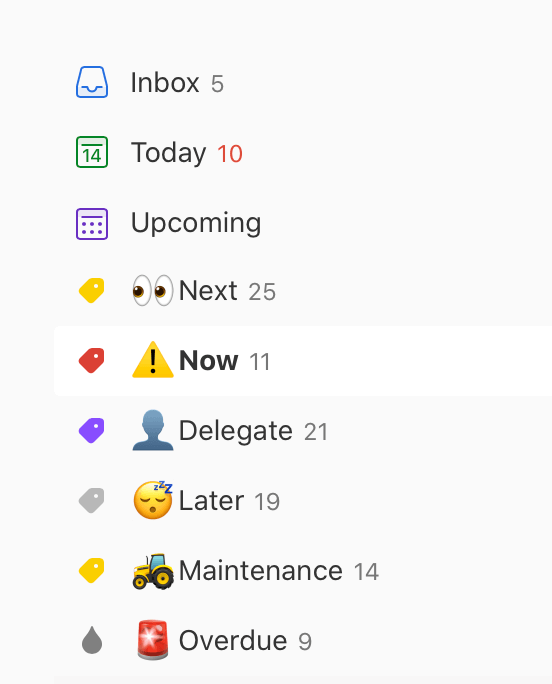Click the green Today calendar icon
This screenshot has width=552, height=684.
click(92, 152)
